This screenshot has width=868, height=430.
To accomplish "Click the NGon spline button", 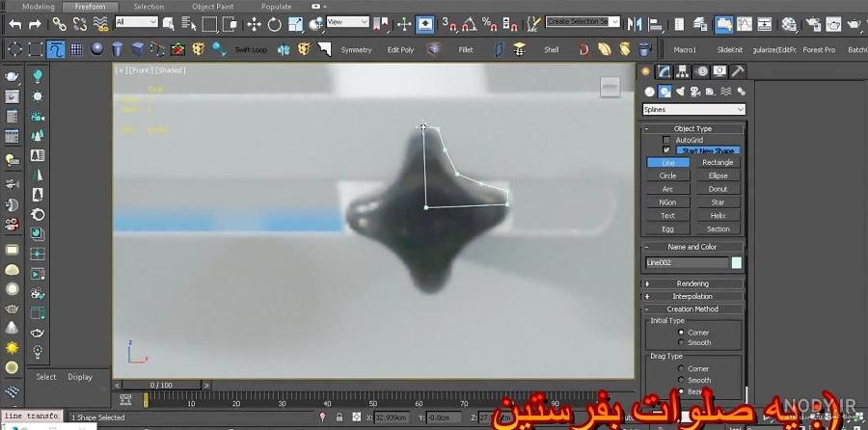I will click(x=668, y=202).
